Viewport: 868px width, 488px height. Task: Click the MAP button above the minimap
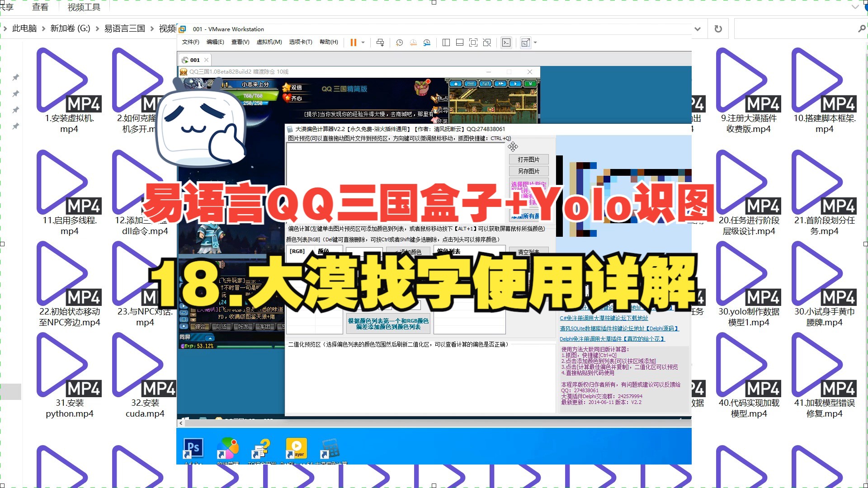pos(471,84)
